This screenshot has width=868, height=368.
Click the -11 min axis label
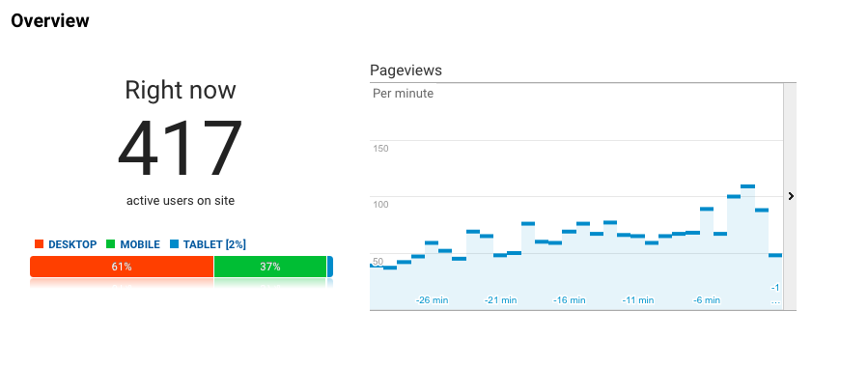point(637,300)
